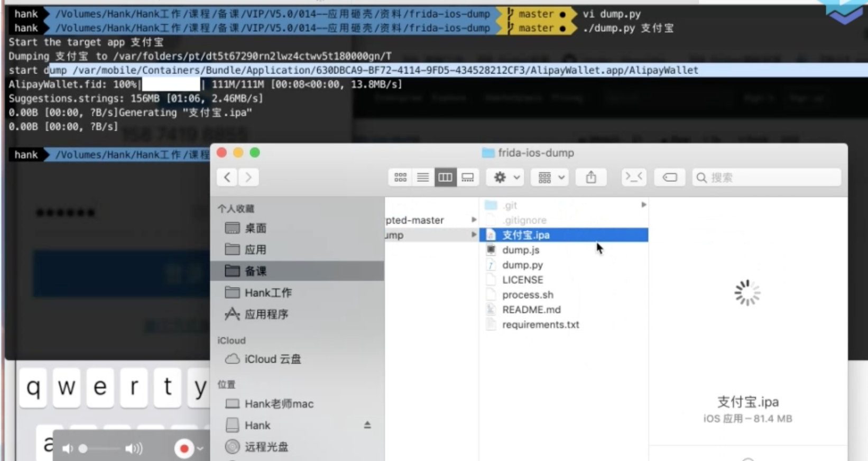Focus the Finder search field

click(767, 178)
